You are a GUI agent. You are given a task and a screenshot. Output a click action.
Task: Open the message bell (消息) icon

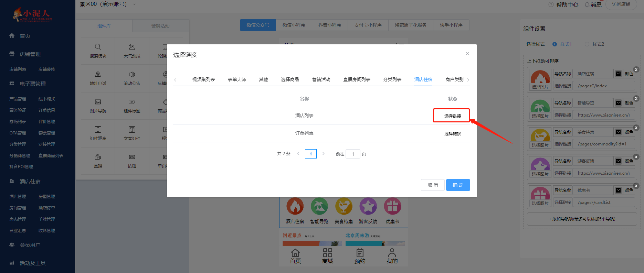587,4
